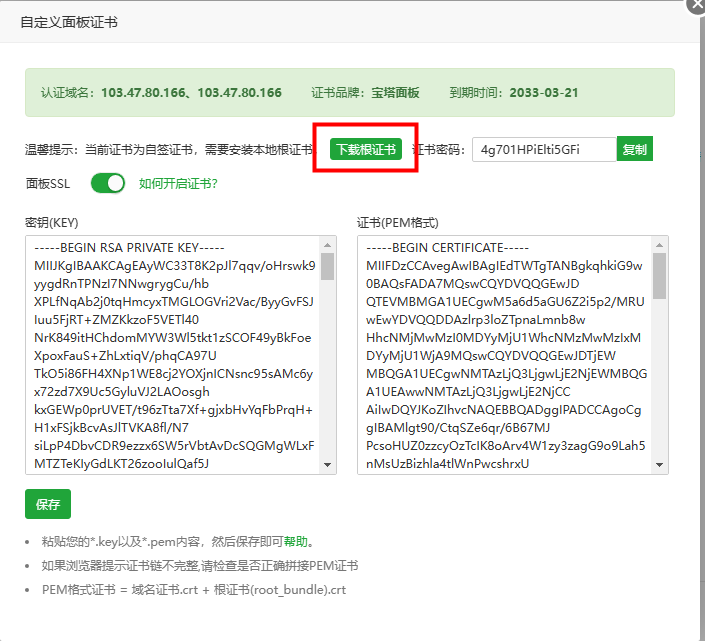Click the 证书链不完整 browser warning note
The width and height of the screenshot is (705, 641).
click(200, 565)
